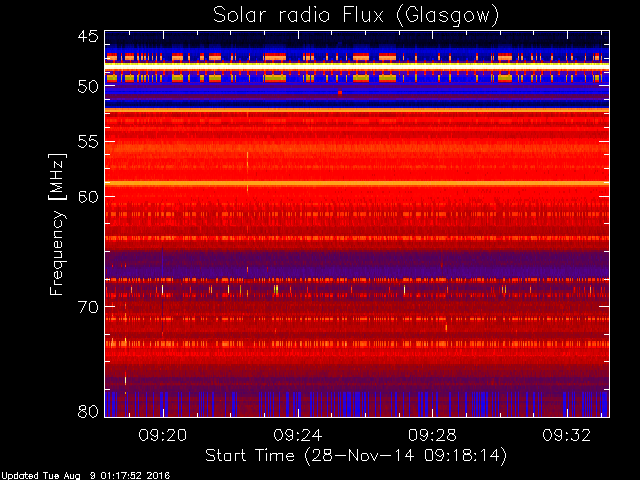This screenshot has height=480, width=640.
Task: Click the small red dot below 50 MHz
Action: coord(340,93)
